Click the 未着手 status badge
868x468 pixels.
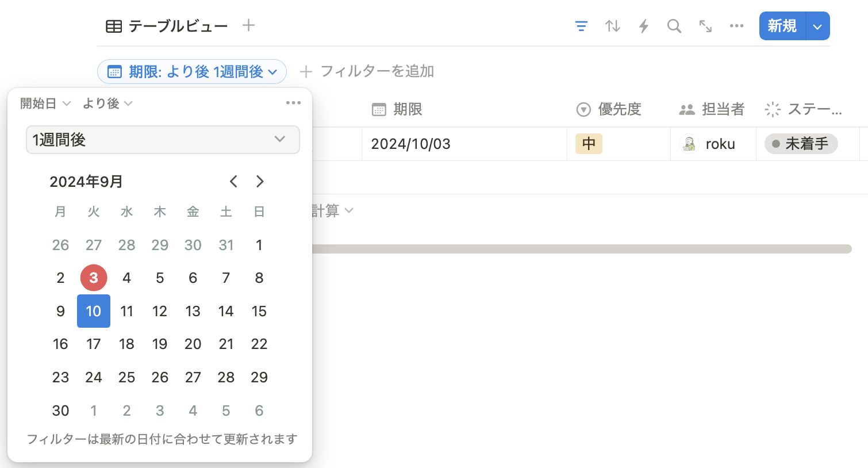801,144
